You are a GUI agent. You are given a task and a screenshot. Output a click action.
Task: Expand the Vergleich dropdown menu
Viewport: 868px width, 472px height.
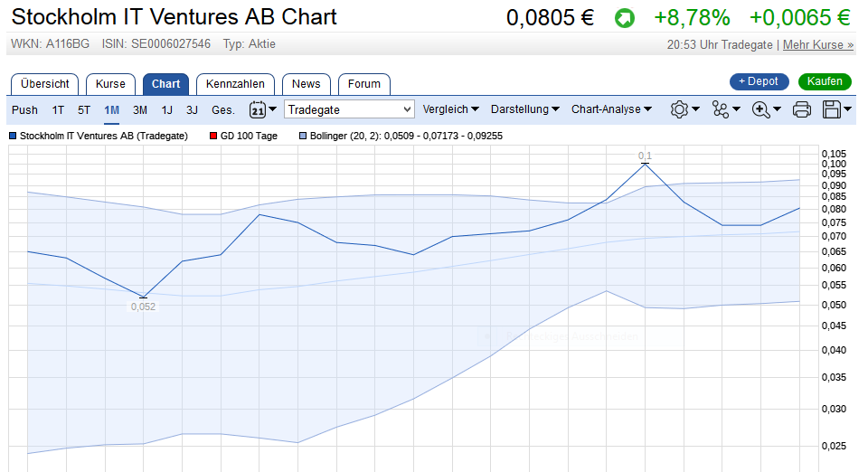coord(451,109)
